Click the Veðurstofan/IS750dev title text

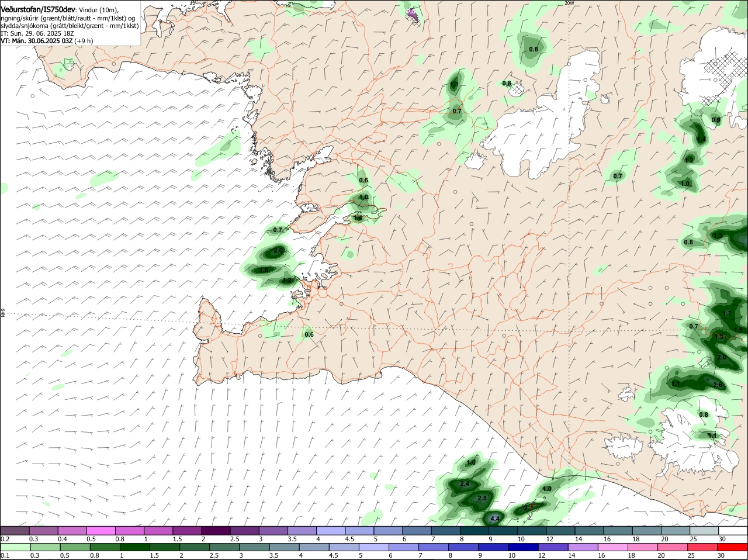pyautogui.click(x=37, y=9)
